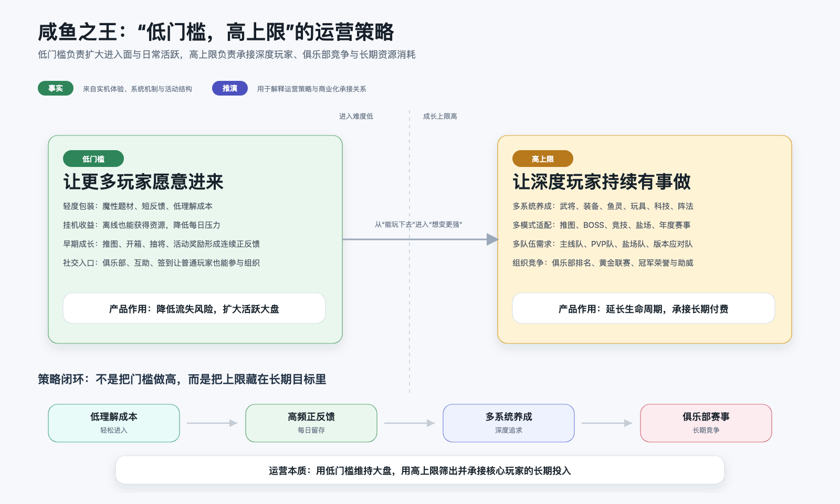Click the line starting with 早期成长
This screenshot has height=504, width=840.
(x=161, y=244)
